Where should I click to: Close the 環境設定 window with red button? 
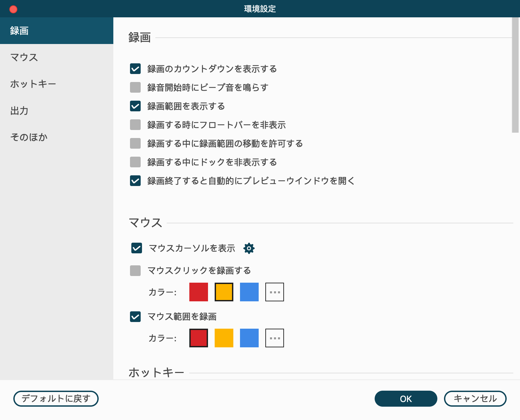tap(13, 9)
